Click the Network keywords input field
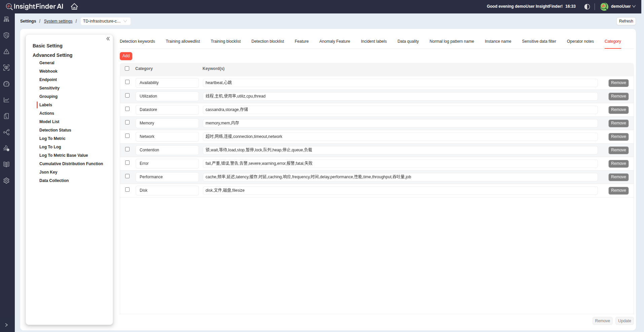Image resolution: width=644 pixels, height=332 pixels. [x=400, y=137]
